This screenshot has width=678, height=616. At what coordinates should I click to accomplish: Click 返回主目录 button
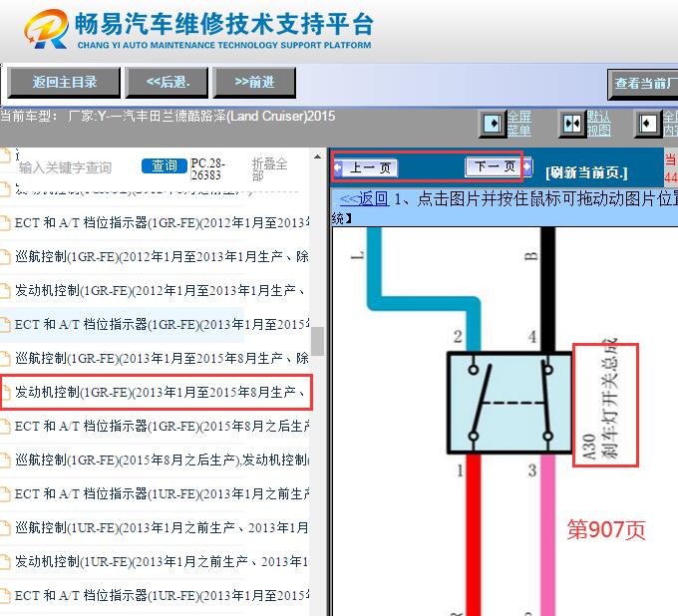[x=64, y=82]
